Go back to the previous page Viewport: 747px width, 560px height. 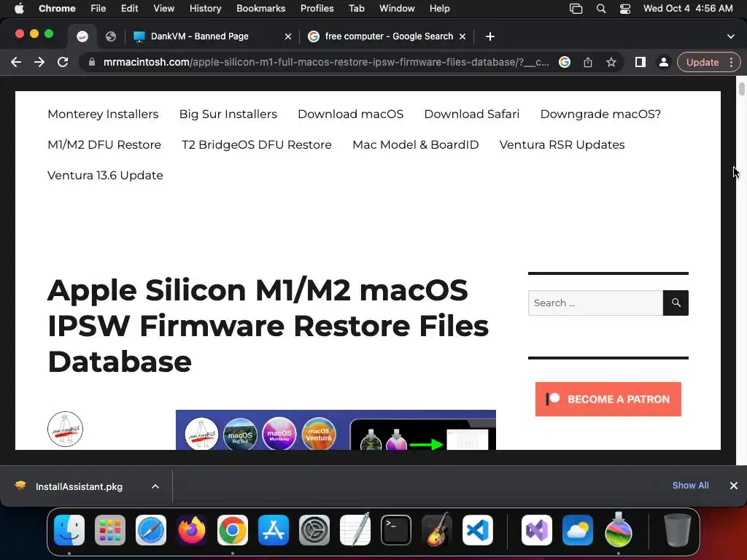coord(16,62)
